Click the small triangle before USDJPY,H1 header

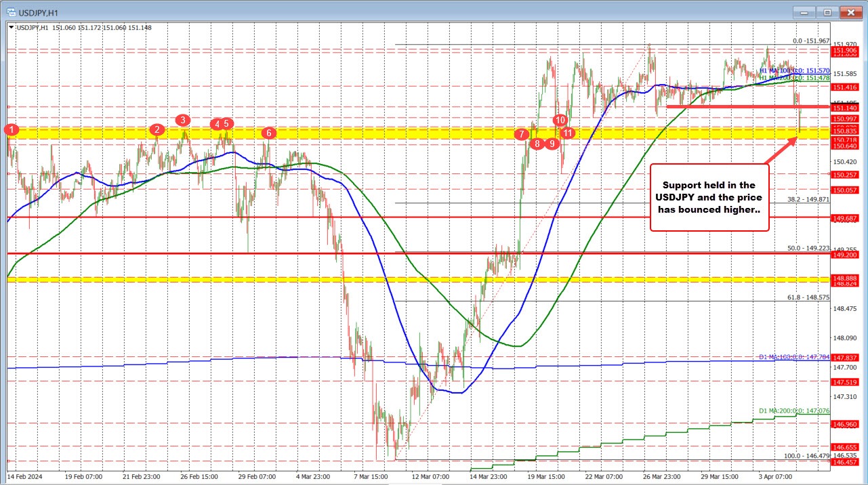click(x=12, y=27)
